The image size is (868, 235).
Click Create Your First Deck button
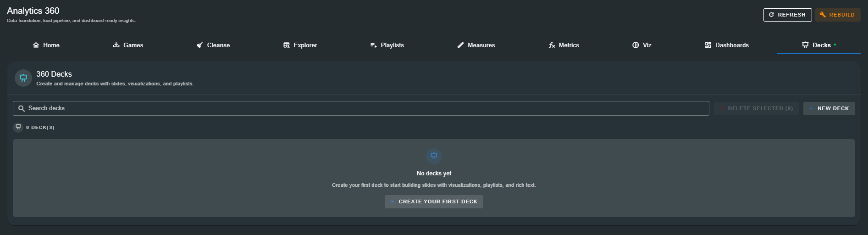point(434,201)
